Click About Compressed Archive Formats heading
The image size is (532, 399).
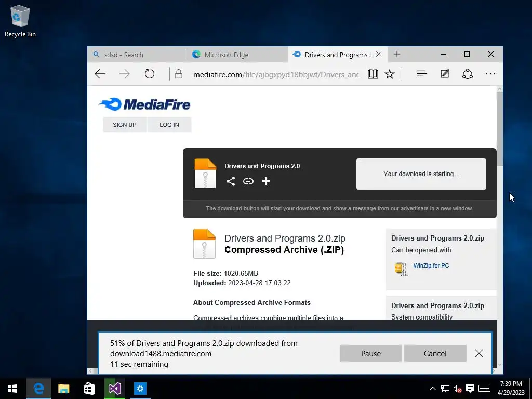tap(252, 303)
